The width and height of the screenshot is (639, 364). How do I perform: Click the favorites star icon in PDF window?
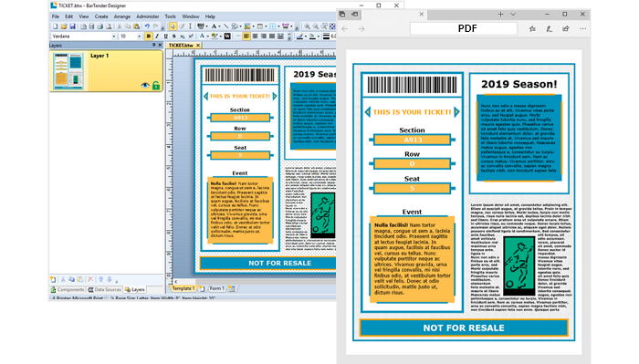(x=532, y=29)
